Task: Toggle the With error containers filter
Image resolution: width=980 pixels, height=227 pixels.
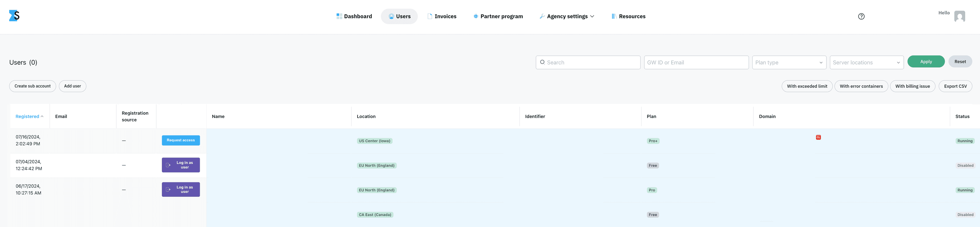Action: click(861, 86)
